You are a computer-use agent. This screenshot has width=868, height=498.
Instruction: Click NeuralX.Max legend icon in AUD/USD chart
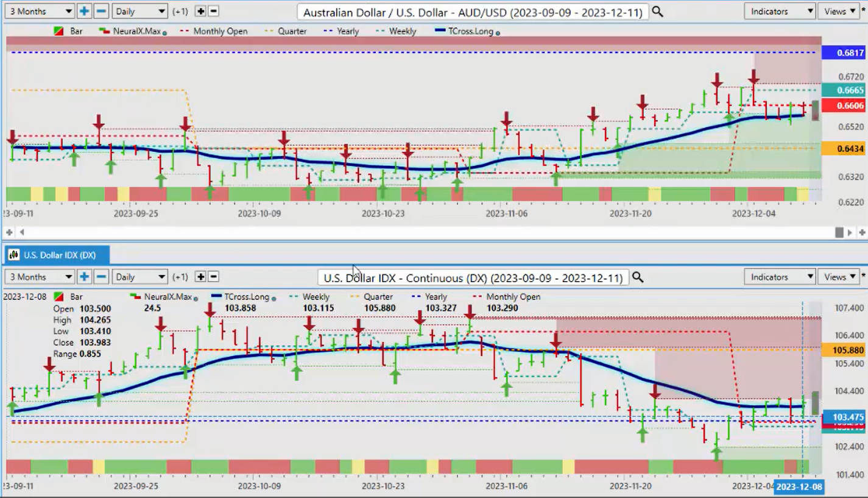[105, 31]
